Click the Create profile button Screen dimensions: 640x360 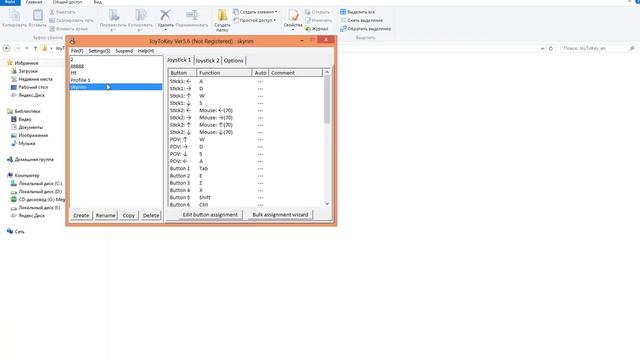(x=81, y=215)
